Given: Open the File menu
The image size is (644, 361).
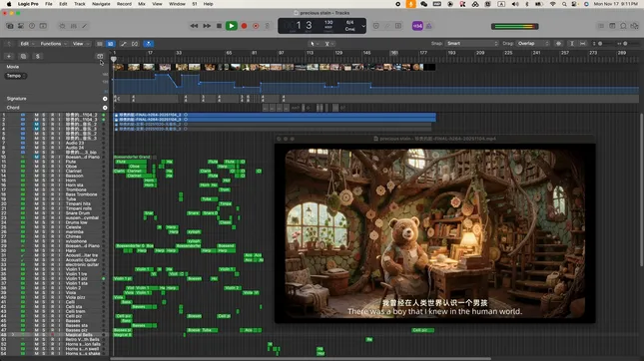Looking at the screenshot, I should click(x=49, y=4).
